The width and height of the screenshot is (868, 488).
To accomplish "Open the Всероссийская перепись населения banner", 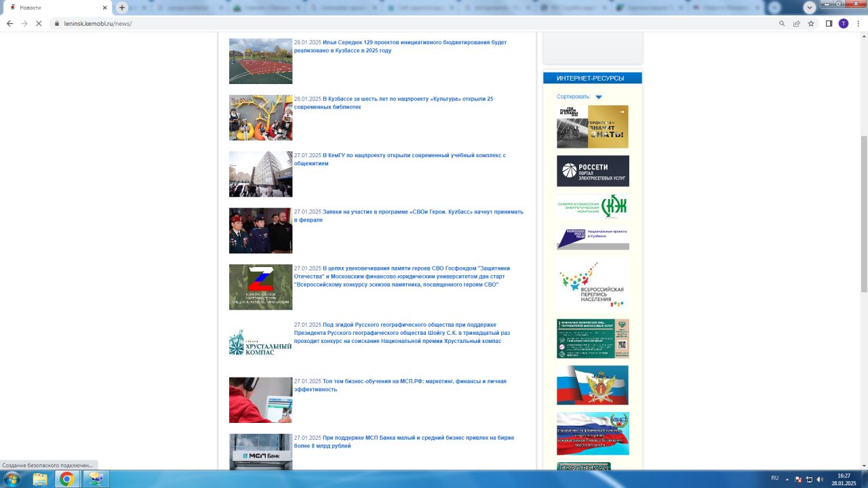I will coord(593,285).
